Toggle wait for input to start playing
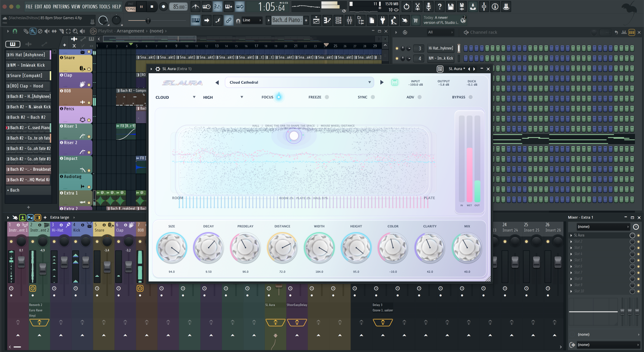 click(207, 6)
